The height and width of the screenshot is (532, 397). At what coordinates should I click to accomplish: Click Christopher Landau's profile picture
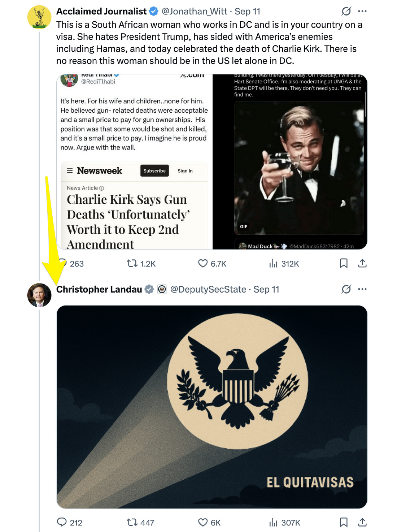click(39, 295)
